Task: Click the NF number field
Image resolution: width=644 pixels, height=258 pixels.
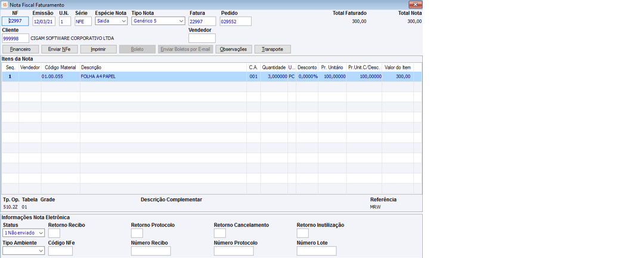Action: [15, 21]
